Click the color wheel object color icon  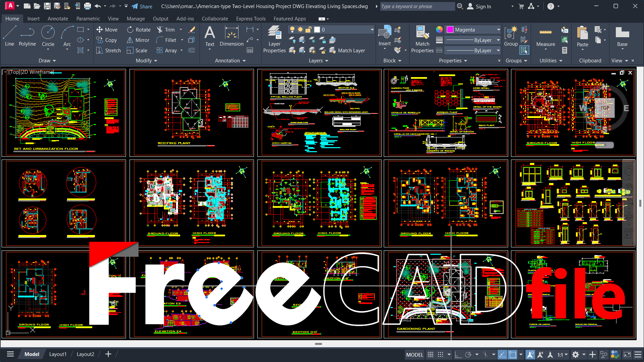(x=439, y=29)
